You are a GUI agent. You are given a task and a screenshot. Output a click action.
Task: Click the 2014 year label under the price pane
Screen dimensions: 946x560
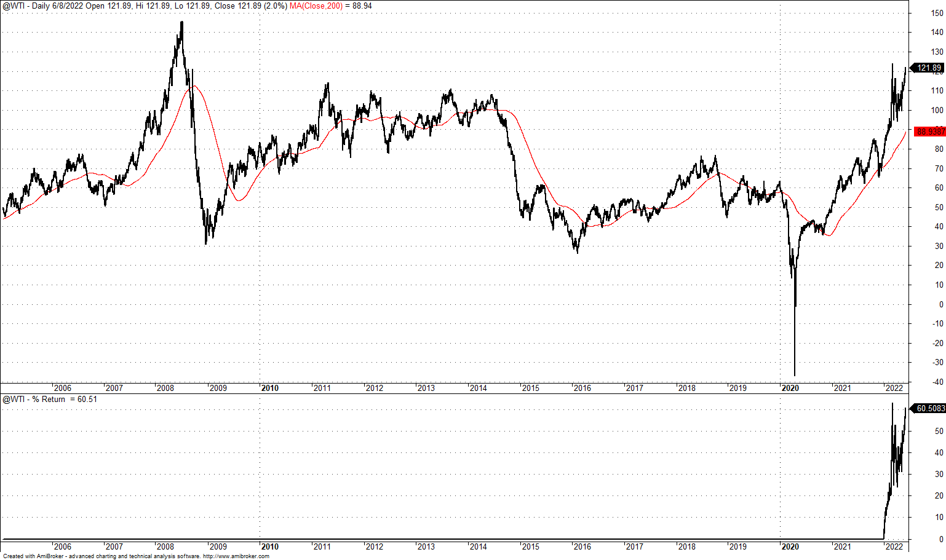coord(479,388)
